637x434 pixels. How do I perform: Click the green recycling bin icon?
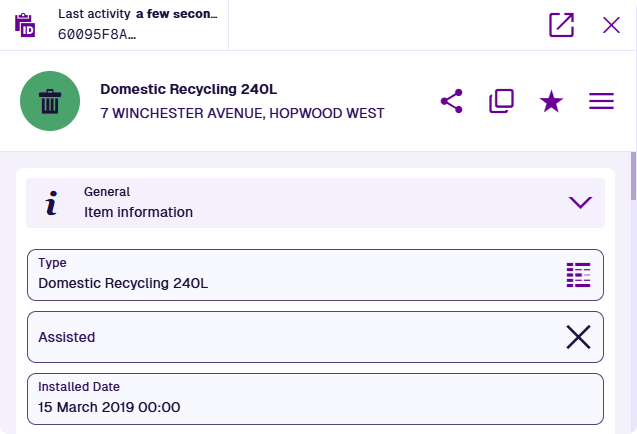click(x=49, y=101)
